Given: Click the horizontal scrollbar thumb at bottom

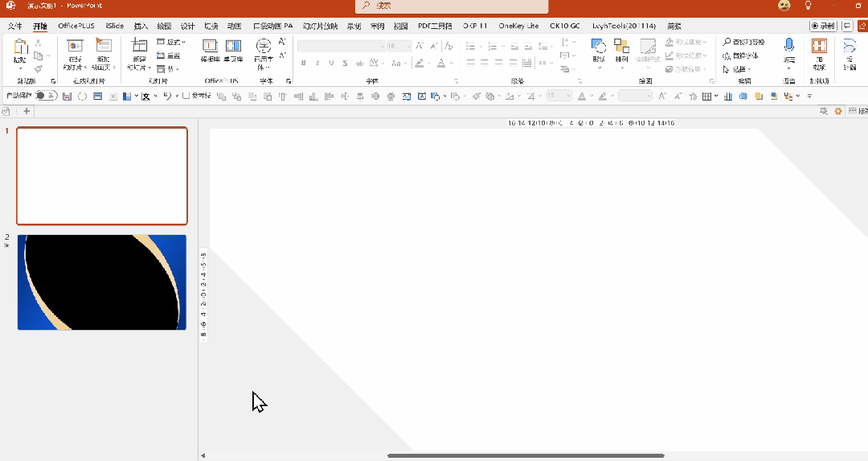Looking at the screenshot, I should [x=526, y=455].
